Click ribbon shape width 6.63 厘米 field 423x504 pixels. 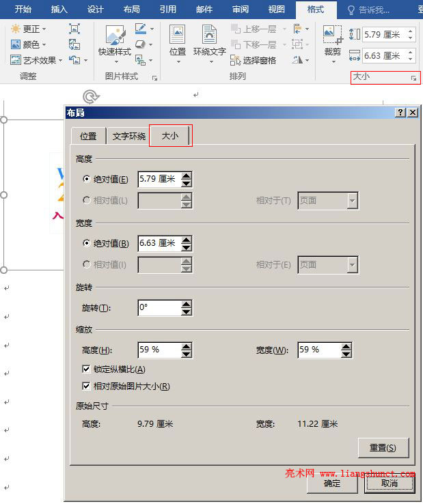pyautogui.click(x=385, y=55)
